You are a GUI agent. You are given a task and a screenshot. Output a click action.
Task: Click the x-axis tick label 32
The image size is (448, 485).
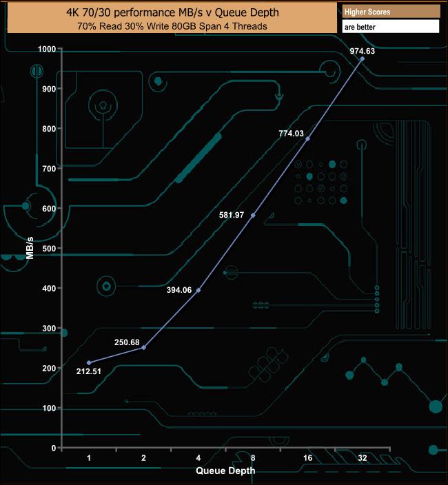[x=363, y=457]
